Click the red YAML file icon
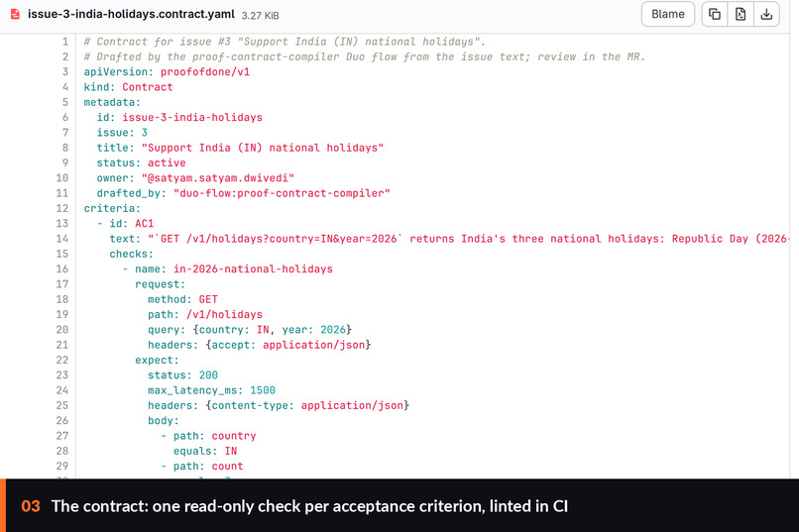The width and height of the screenshot is (799, 532). pyautogui.click(x=15, y=14)
